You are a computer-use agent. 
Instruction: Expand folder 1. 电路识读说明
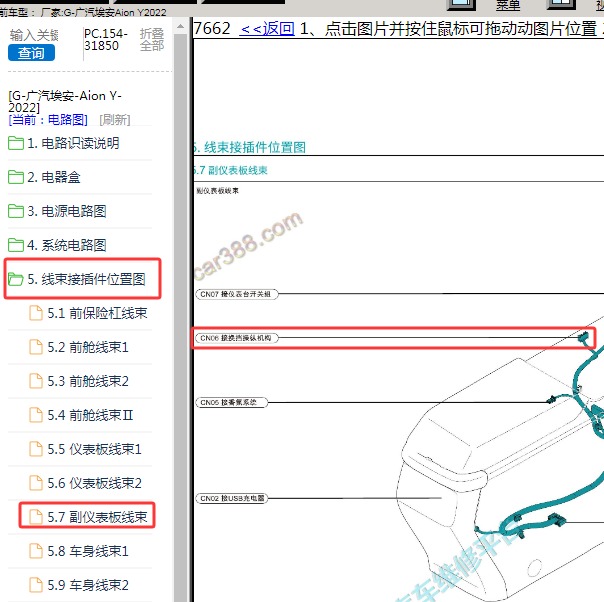pos(73,143)
